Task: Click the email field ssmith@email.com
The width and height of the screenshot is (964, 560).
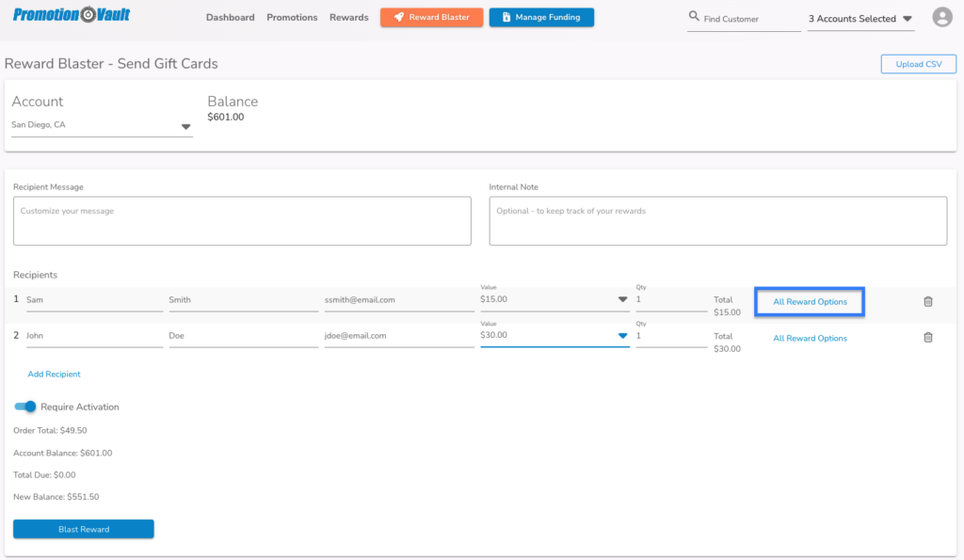Action: click(x=399, y=300)
